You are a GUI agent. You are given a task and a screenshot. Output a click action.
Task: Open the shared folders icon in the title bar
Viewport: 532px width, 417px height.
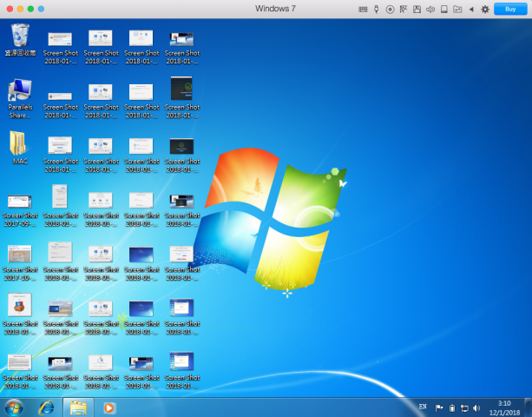point(457,10)
